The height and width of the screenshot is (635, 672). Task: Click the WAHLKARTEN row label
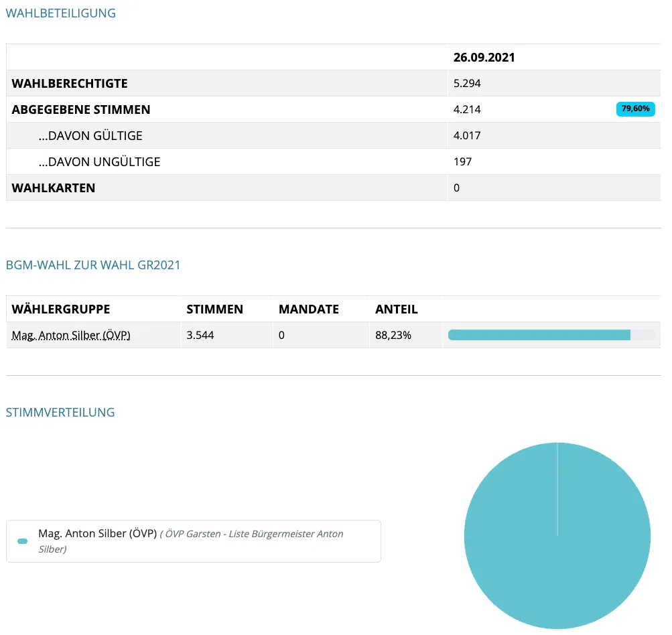click(x=53, y=188)
